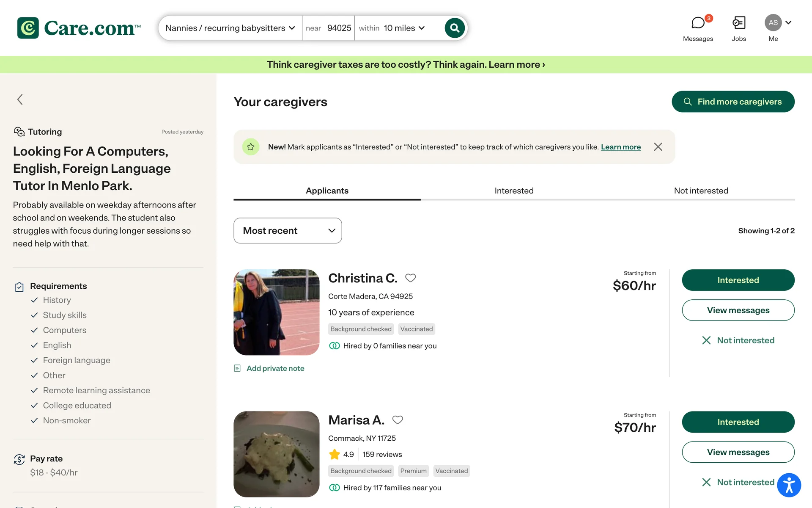Viewport: 812px width, 508px height.
Task: Click Find more caregivers button
Action: (733, 102)
